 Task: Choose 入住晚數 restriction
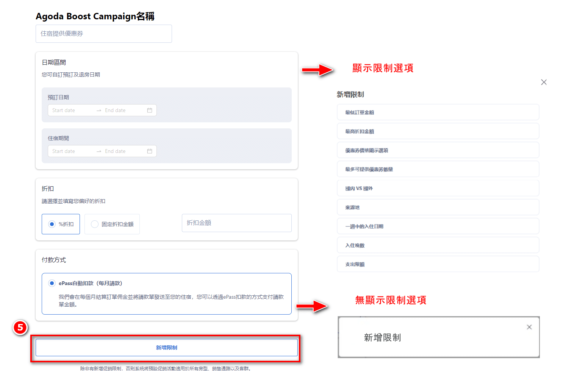click(438, 245)
